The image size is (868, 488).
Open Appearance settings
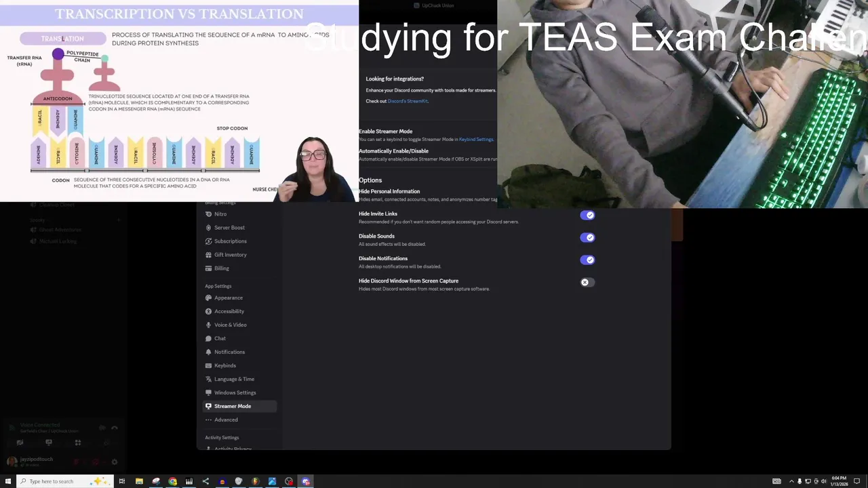(x=240, y=298)
